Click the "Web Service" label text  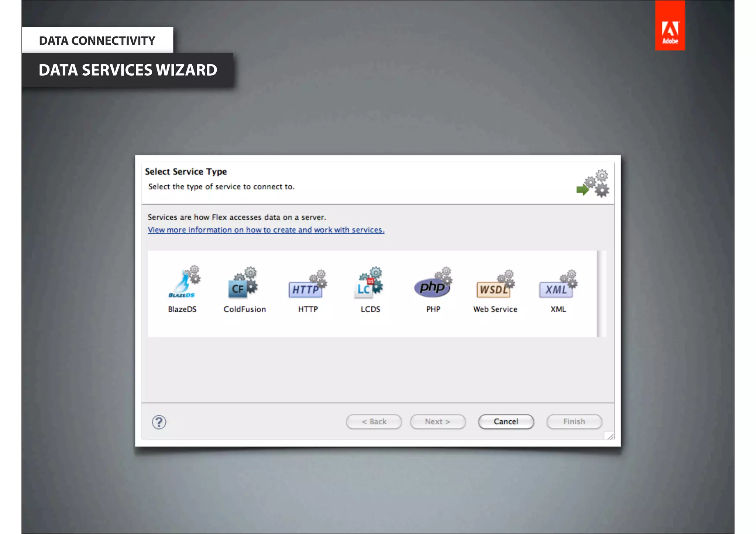495,309
